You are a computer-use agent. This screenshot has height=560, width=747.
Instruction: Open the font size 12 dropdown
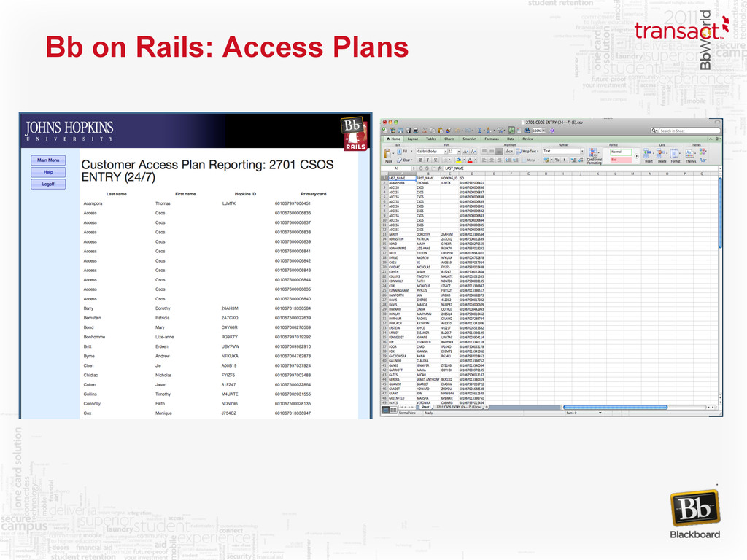point(458,152)
